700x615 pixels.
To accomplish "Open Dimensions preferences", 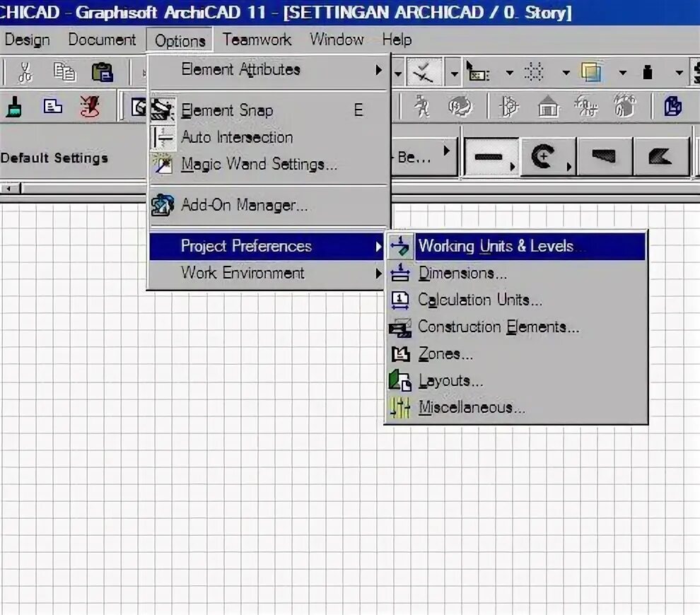I will coord(517,273).
